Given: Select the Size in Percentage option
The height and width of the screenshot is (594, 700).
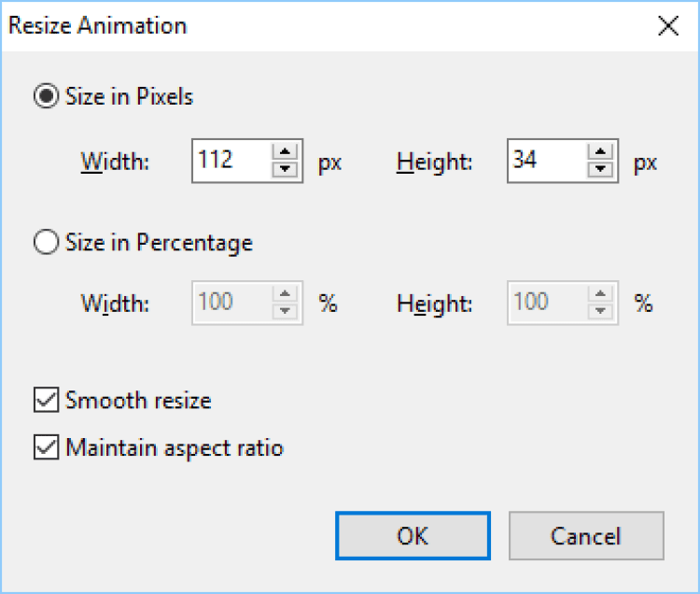Looking at the screenshot, I should [x=45, y=243].
